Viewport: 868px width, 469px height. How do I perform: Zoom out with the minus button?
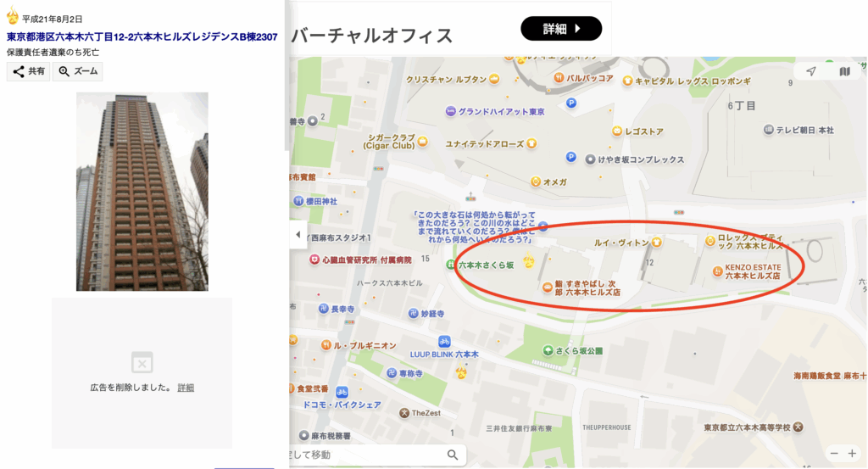(x=834, y=454)
